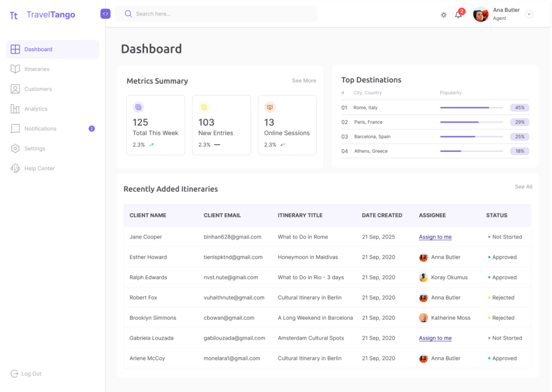Screen dimensions: 552x392
Task: Click the Online Sessions card icon
Action: [270, 107]
